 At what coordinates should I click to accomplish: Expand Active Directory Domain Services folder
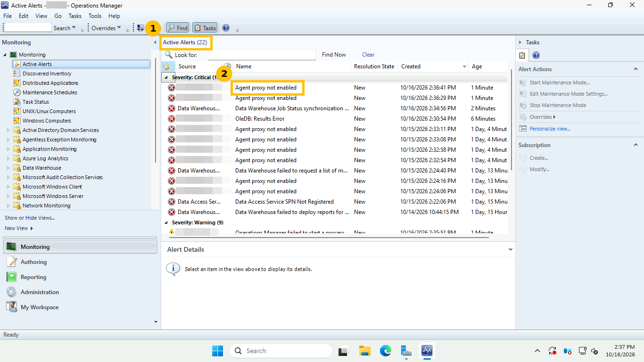tap(8, 130)
